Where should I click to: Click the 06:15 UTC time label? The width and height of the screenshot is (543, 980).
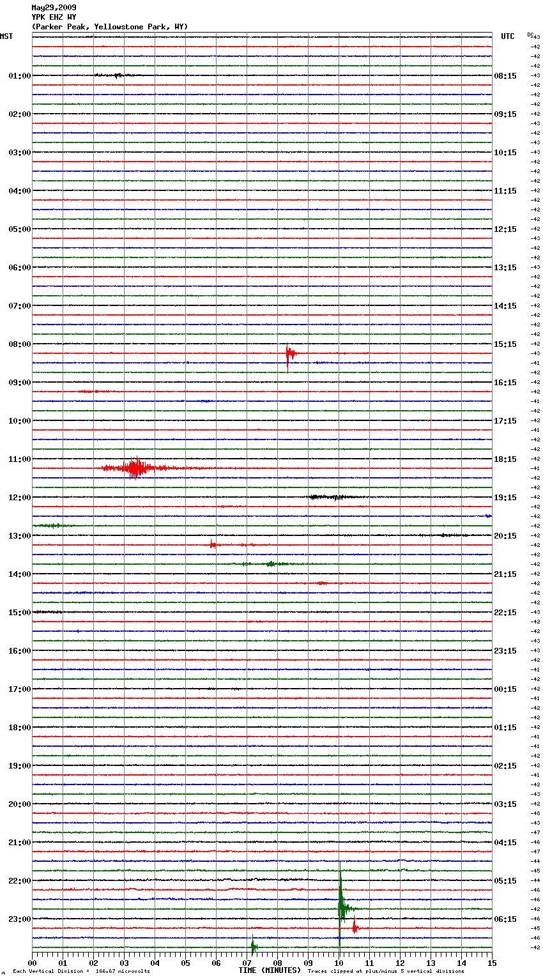click(x=505, y=919)
